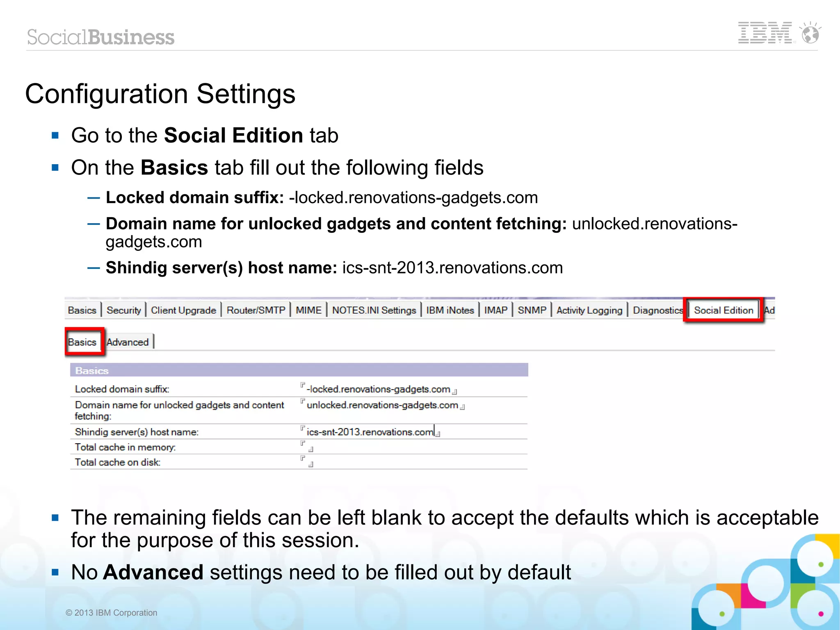This screenshot has height=630, width=840.
Task: Switch to the Security tab
Action: pos(123,310)
